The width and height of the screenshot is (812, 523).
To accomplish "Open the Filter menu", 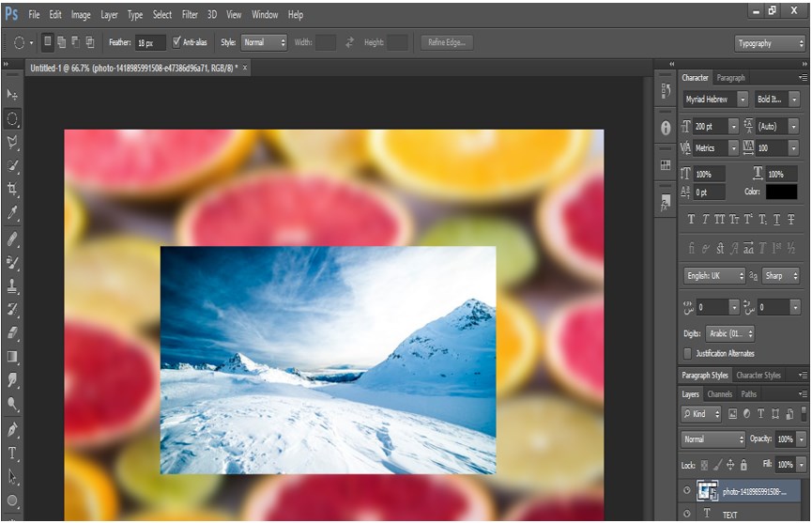I will [190, 15].
